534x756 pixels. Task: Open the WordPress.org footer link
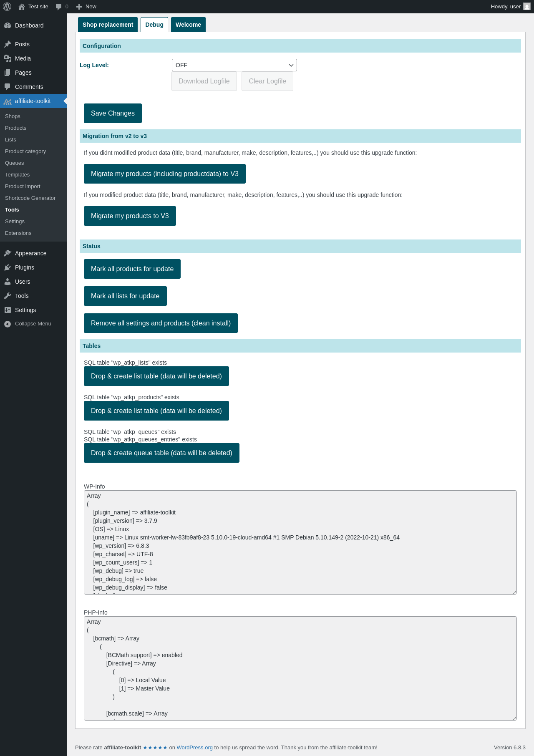[x=194, y=748]
